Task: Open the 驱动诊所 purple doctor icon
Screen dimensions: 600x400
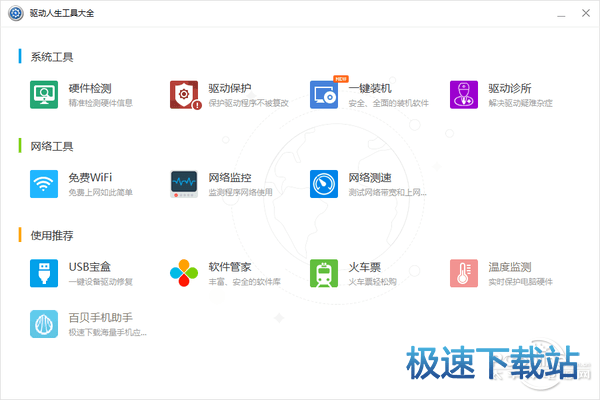Action: coord(464,95)
